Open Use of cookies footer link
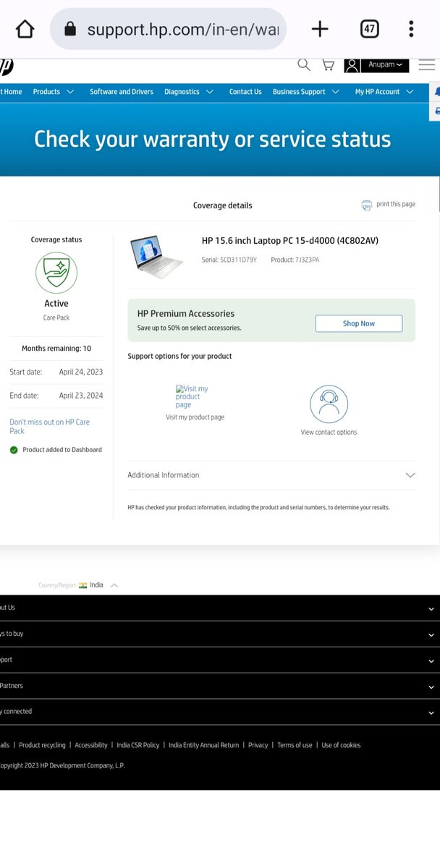This screenshot has width=440, height=868. pyautogui.click(x=341, y=745)
